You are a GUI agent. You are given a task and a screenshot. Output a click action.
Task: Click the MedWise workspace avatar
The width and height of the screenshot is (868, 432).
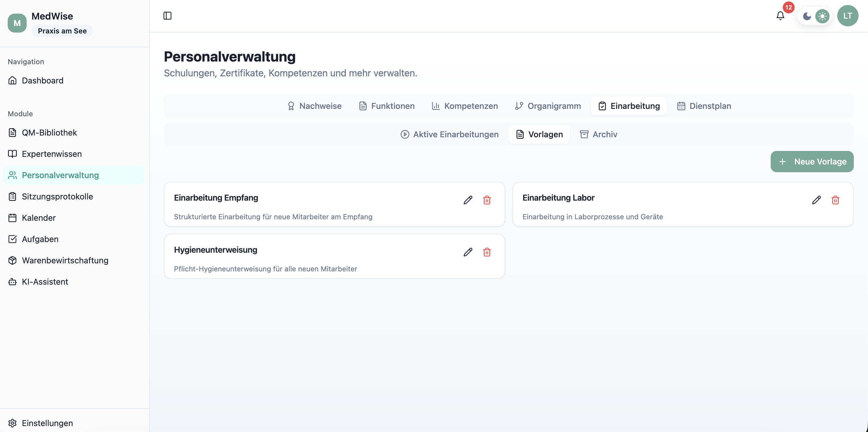point(17,22)
